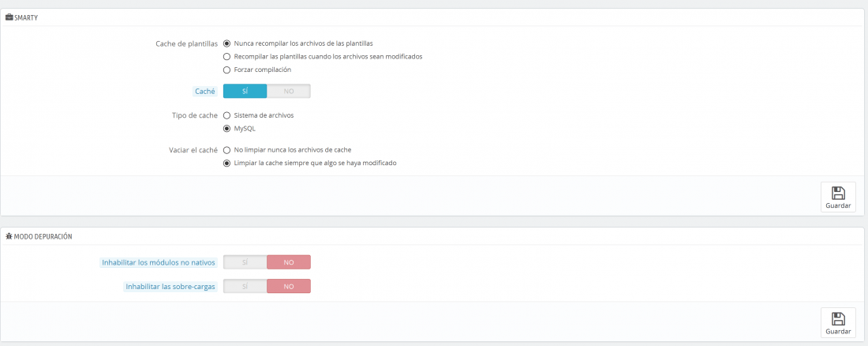Click the floppy disk icon in Modo Depuración panel

[x=838, y=319]
